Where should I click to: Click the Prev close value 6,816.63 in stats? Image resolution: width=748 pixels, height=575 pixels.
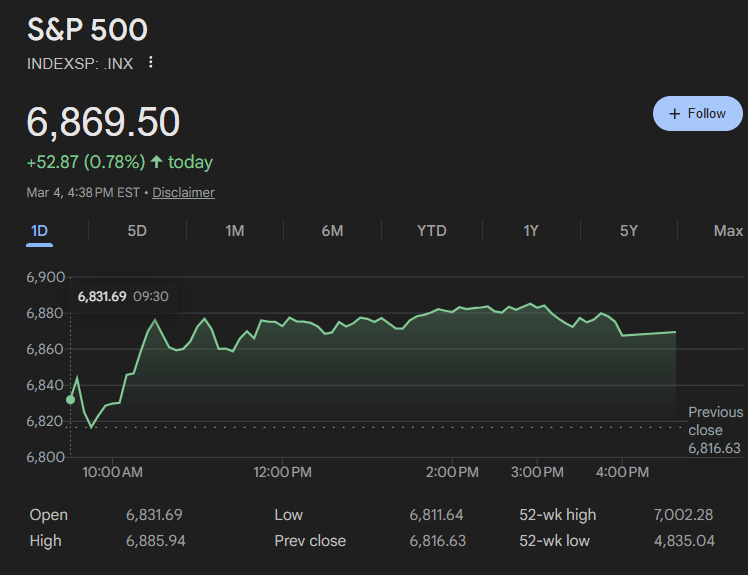coord(437,541)
